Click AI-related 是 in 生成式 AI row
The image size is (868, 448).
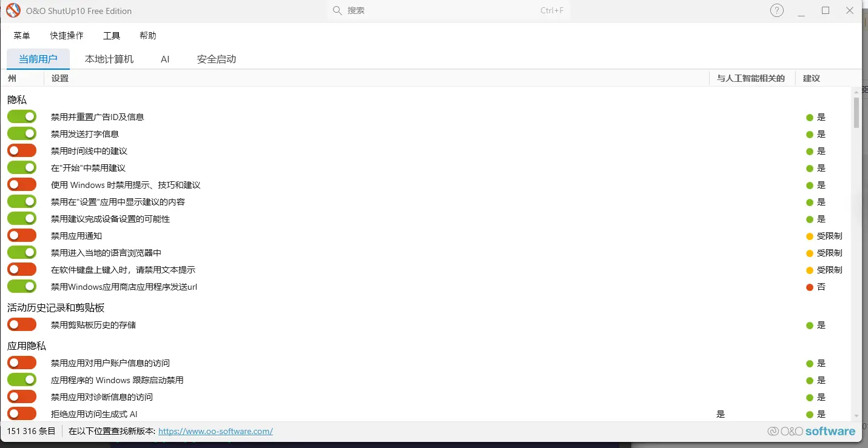721,414
